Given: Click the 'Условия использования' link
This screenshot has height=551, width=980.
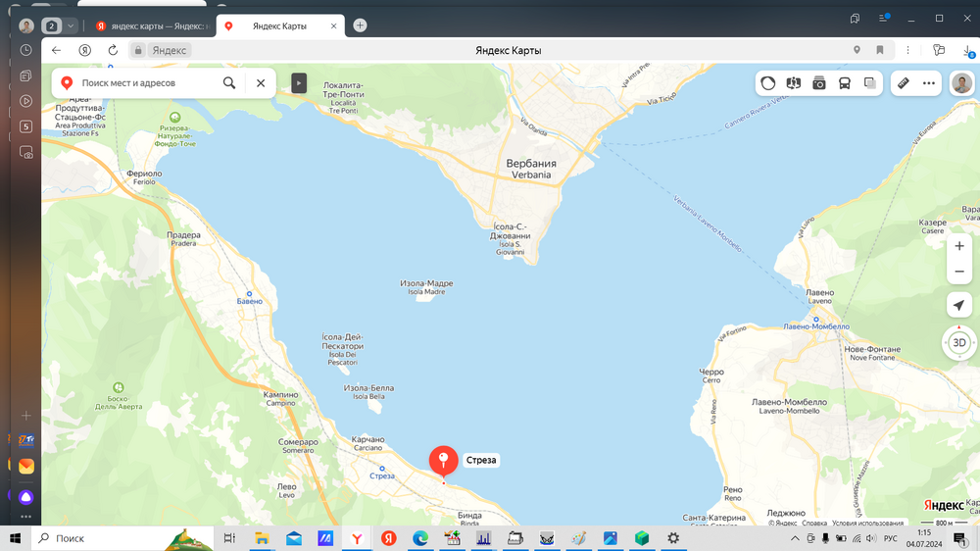Looking at the screenshot, I should point(867,523).
